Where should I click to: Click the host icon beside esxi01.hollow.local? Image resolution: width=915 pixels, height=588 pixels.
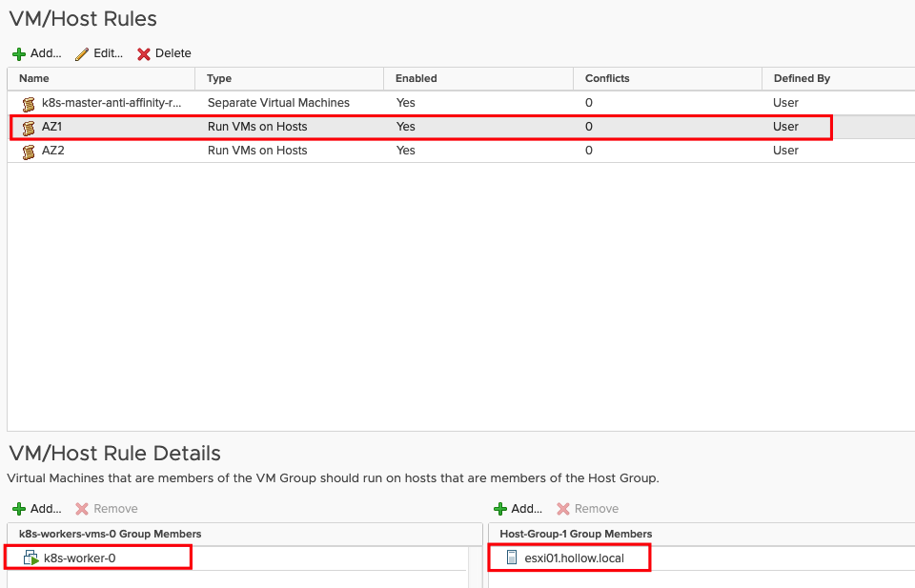pos(512,558)
